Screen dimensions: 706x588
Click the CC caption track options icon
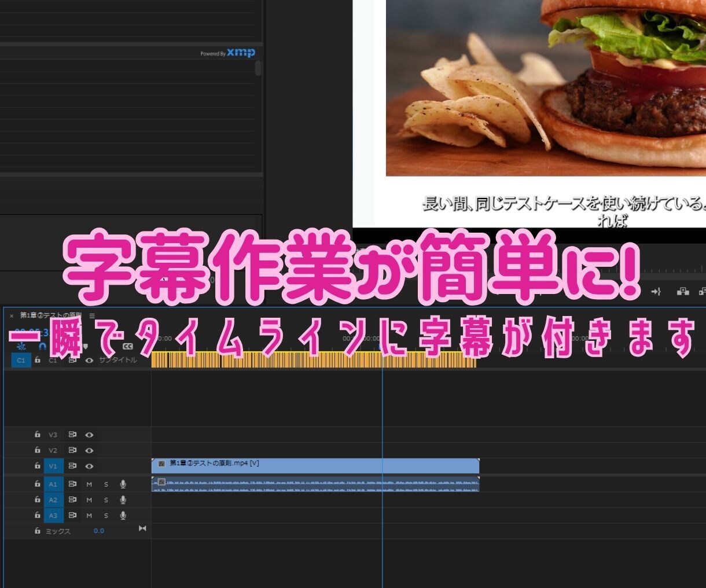pos(128,346)
